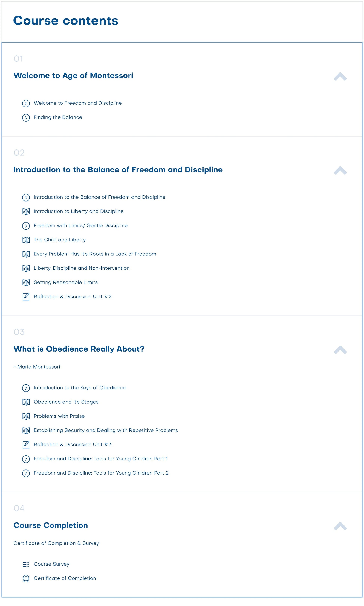
Task: Open Liberty, Discipline and Non-Intervention lesson
Action: tap(82, 268)
